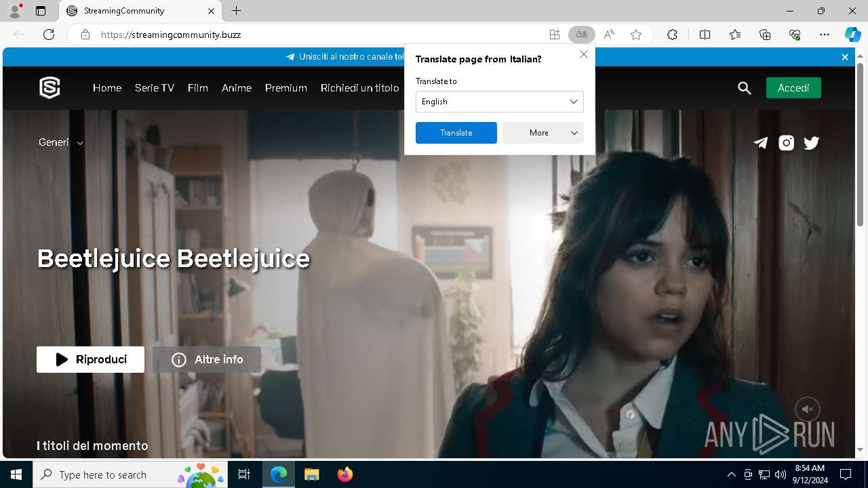Open the Collections icon
The height and width of the screenshot is (488, 868).
765,35
